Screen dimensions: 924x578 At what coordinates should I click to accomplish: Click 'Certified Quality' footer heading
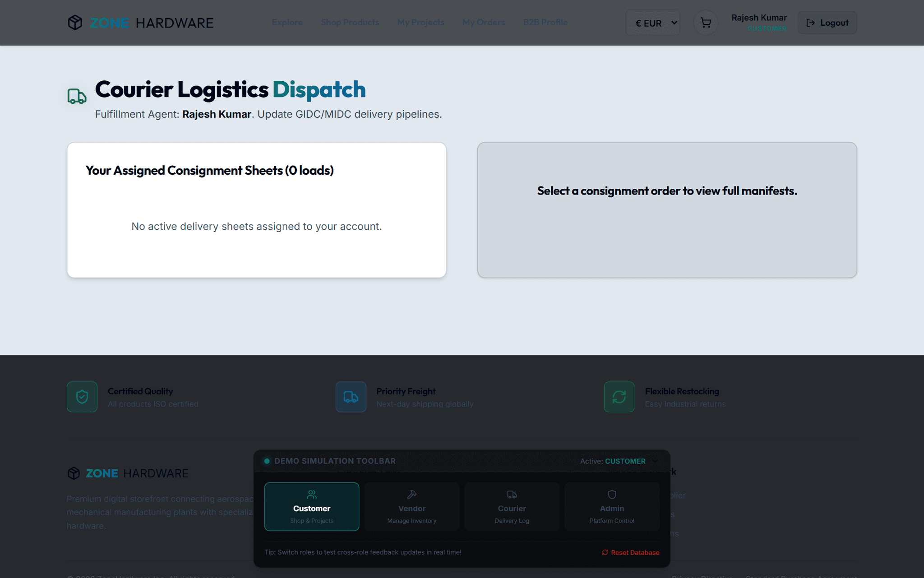[140, 391]
